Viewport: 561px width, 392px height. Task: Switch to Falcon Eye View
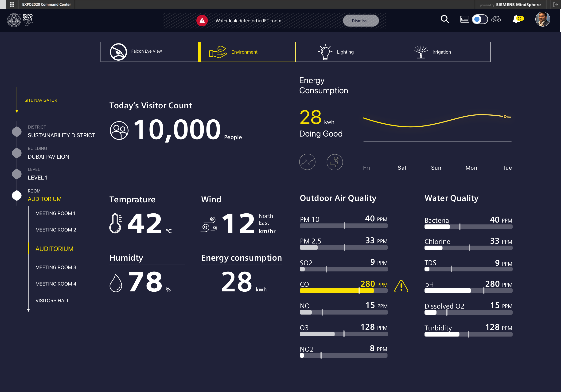pos(149,51)
